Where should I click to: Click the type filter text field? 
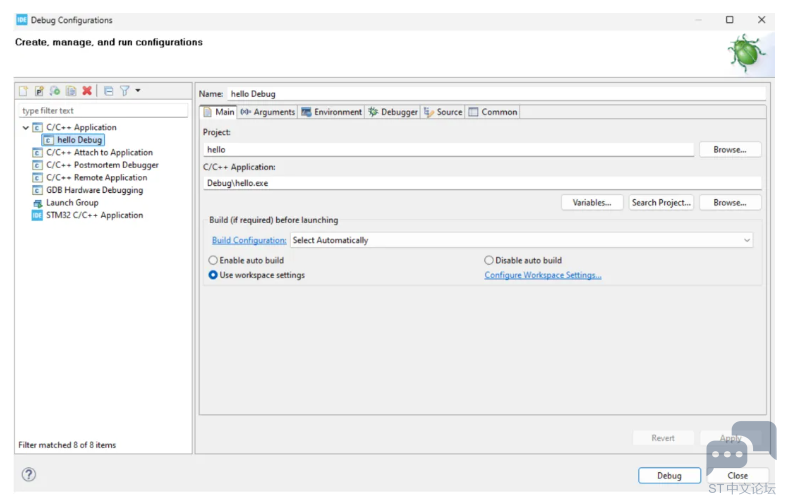point(103,110)
